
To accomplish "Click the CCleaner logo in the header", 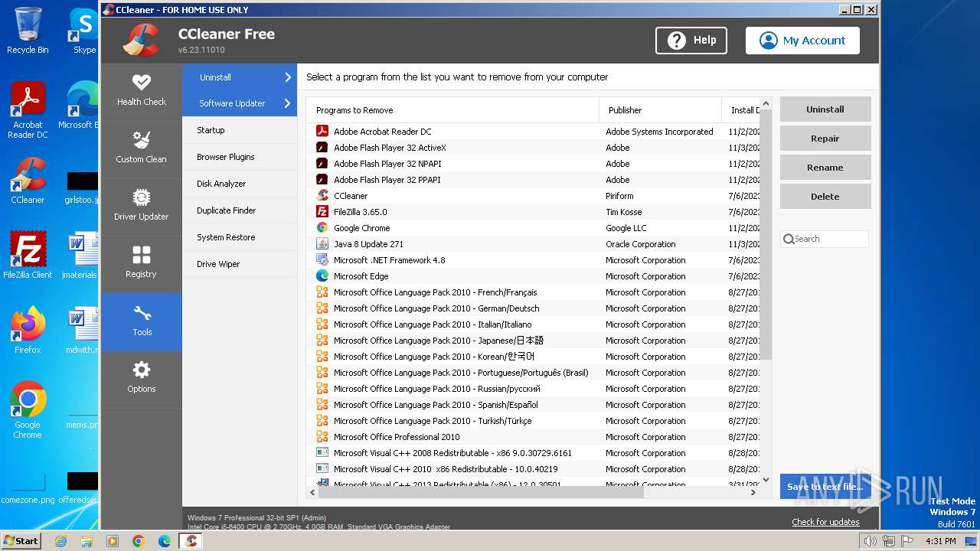I will click(141, 41).
